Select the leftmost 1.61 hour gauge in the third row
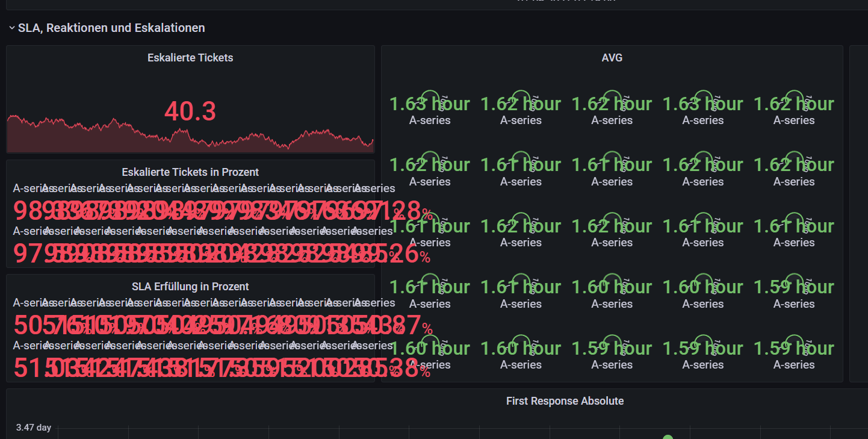Screen dimensions: 868x439 coord(429,225)
